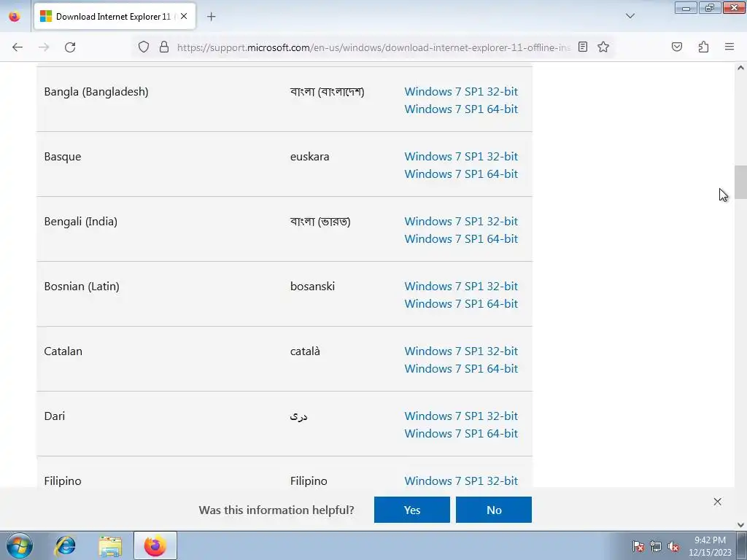Click 'Catalan' language name

tap(63, 351)
